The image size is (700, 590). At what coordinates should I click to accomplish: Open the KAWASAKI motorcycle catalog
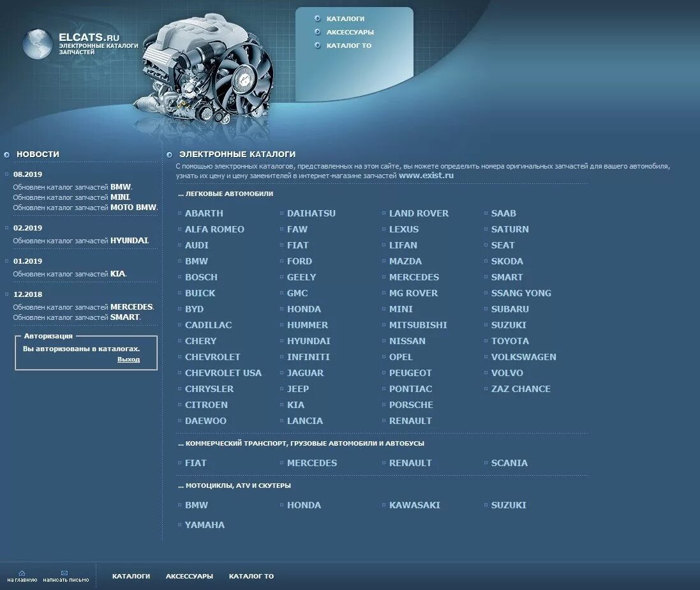pyautogui.click(x=414, y=505)
